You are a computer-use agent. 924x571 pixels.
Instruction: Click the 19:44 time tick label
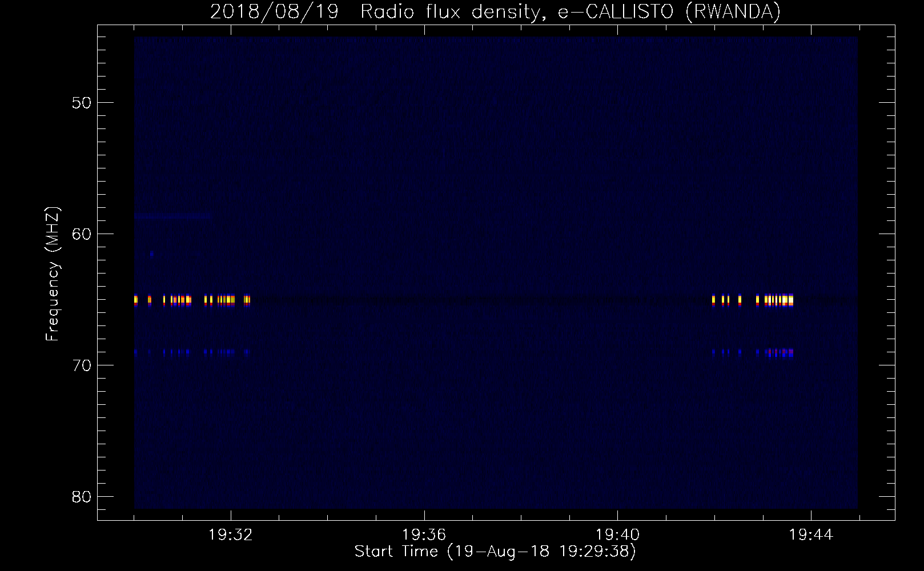click(x=811, y=535)
